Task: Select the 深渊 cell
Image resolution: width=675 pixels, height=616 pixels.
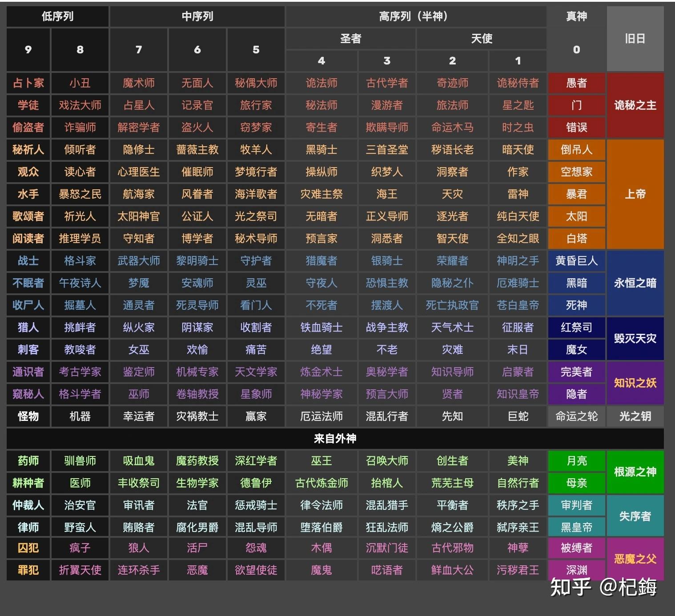Action: pos(576,570)
